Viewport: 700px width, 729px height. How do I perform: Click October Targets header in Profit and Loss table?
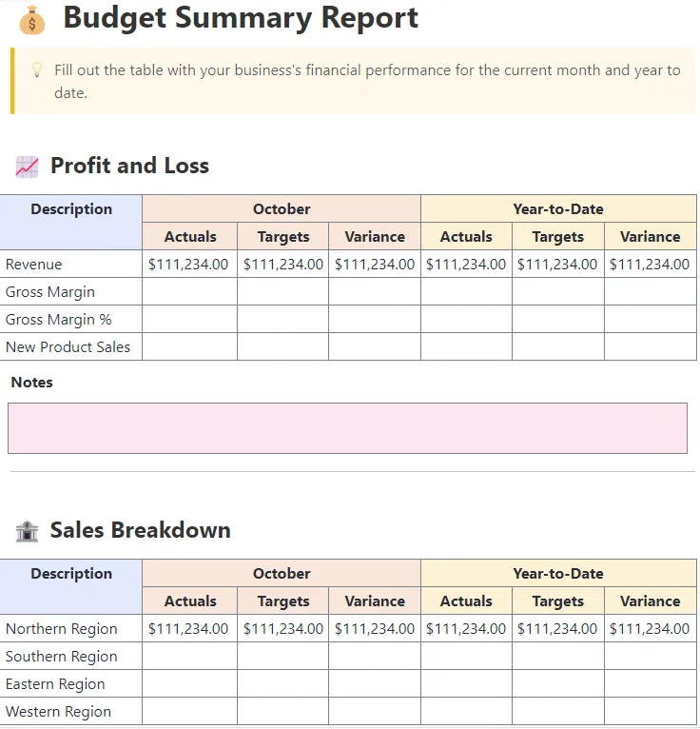283,237
